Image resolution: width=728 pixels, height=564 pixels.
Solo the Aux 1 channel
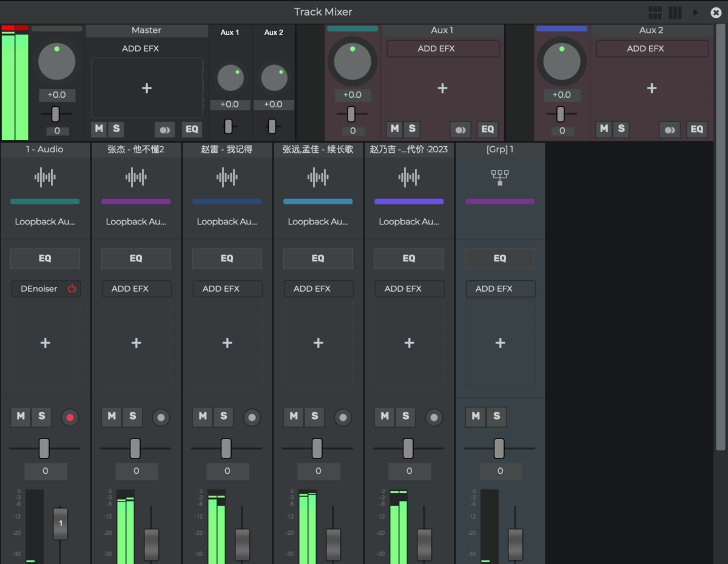[x=412, y=129]
